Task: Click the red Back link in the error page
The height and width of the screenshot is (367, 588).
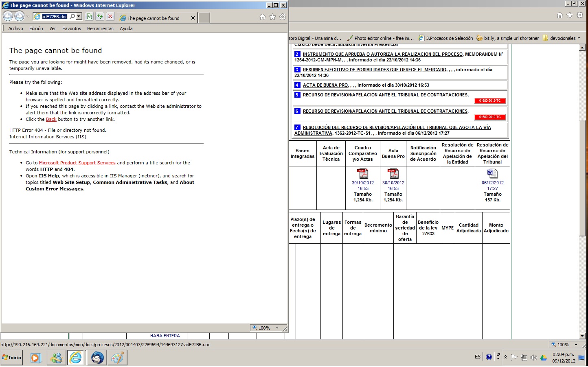Action: (x=51, y=119)
